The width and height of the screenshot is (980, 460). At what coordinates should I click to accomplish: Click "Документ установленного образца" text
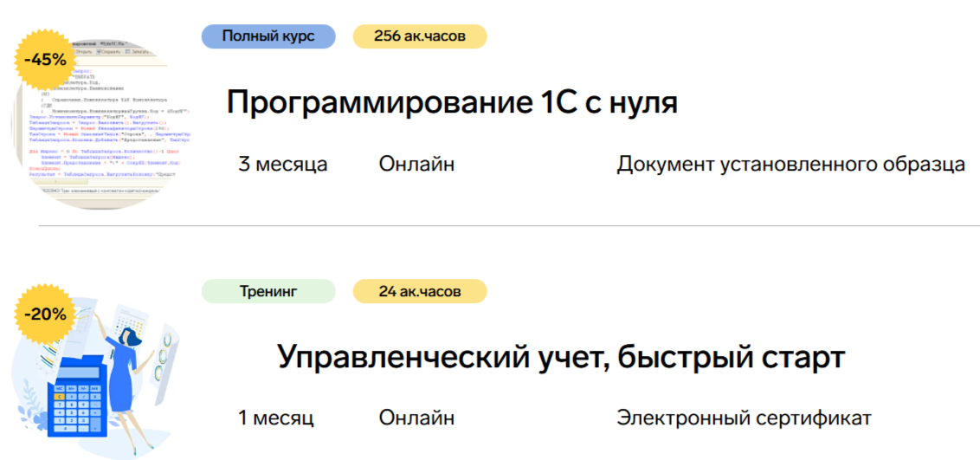[790, 165]
